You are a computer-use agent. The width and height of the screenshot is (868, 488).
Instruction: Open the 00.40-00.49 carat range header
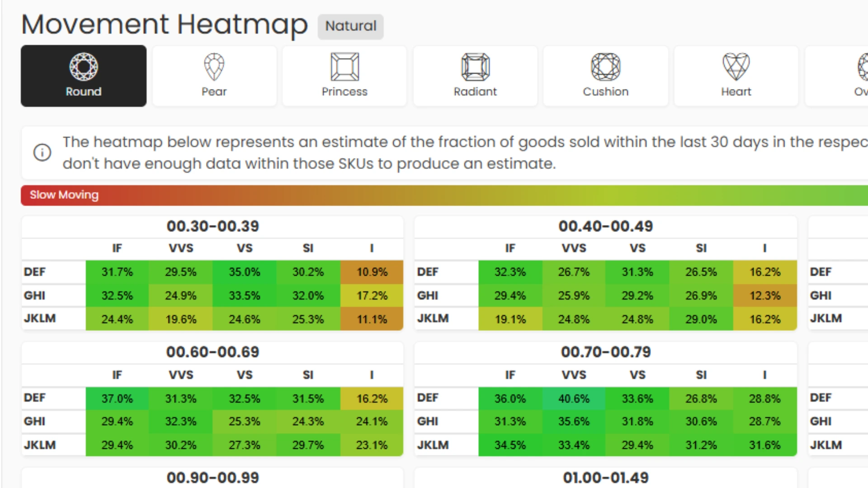605,226
